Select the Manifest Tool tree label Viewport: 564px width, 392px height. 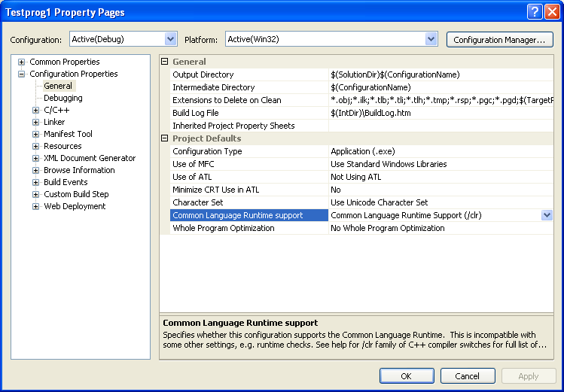point(68,134)
